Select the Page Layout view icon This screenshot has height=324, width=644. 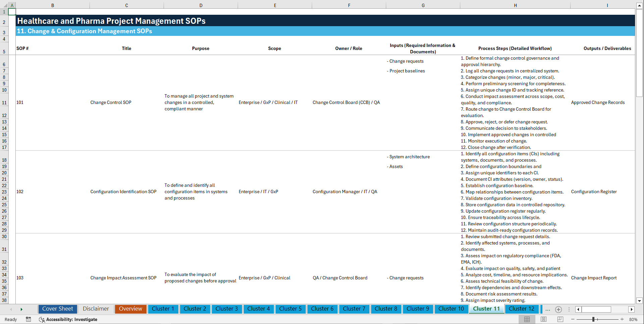click(x=543, y=319)
